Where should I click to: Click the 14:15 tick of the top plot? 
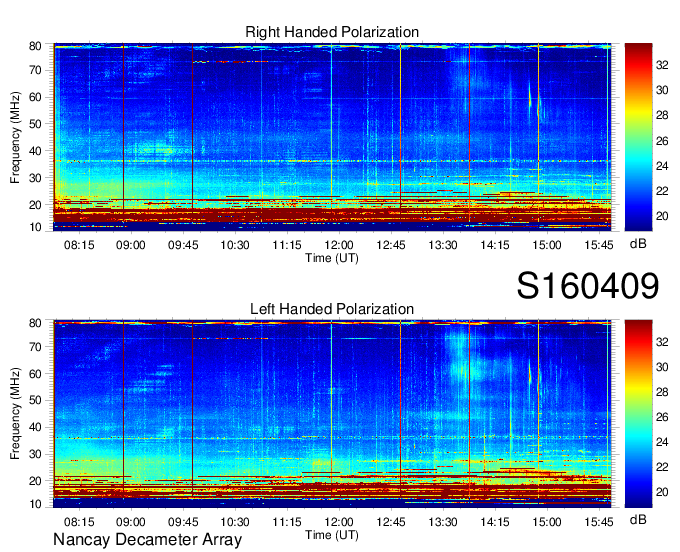click(495, 245)
